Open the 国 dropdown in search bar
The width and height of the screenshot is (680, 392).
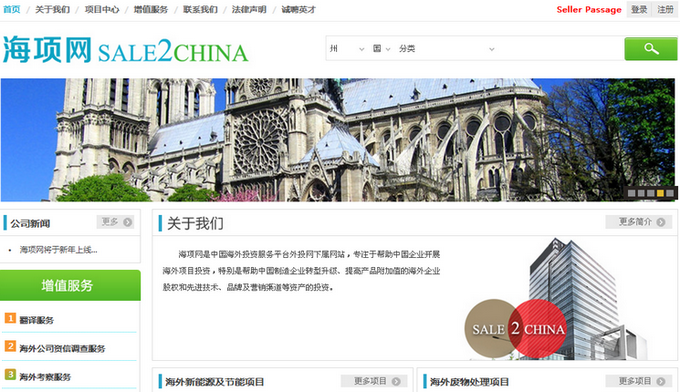coord(382,49)
